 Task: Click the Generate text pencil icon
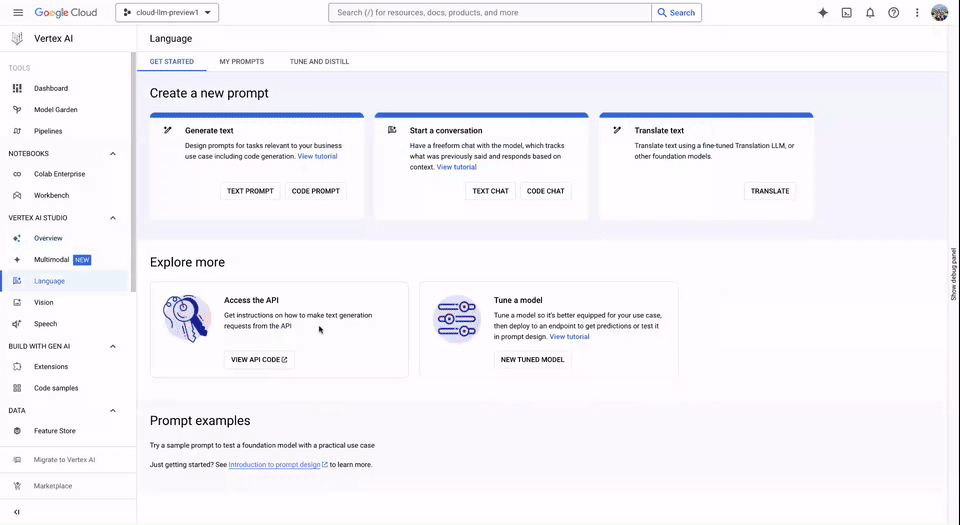[168, 130]
